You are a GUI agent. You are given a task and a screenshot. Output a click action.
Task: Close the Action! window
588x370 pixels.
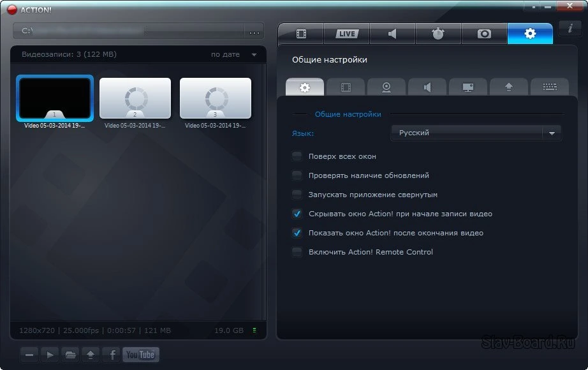(570, 6)
